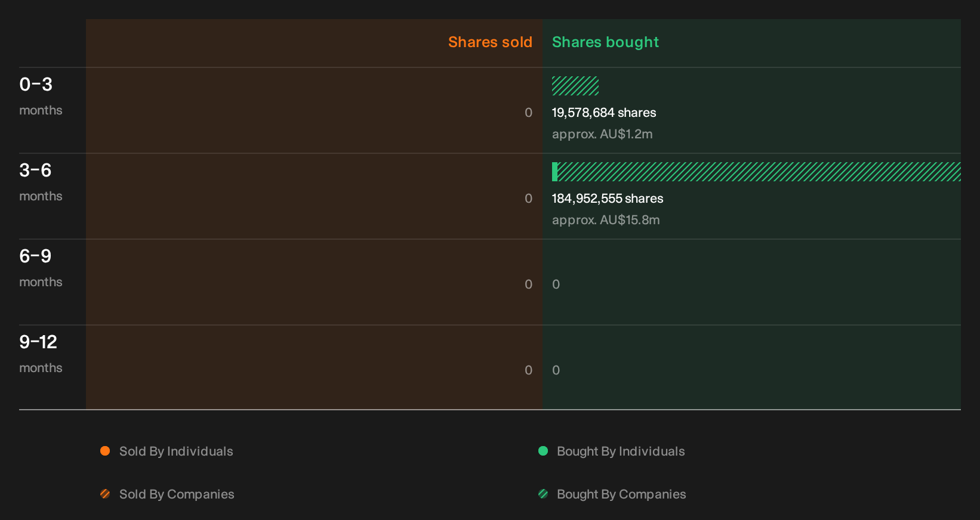980x520 pixels.
Task: Click the 9-12 months row label
Action: pos(41,353)
